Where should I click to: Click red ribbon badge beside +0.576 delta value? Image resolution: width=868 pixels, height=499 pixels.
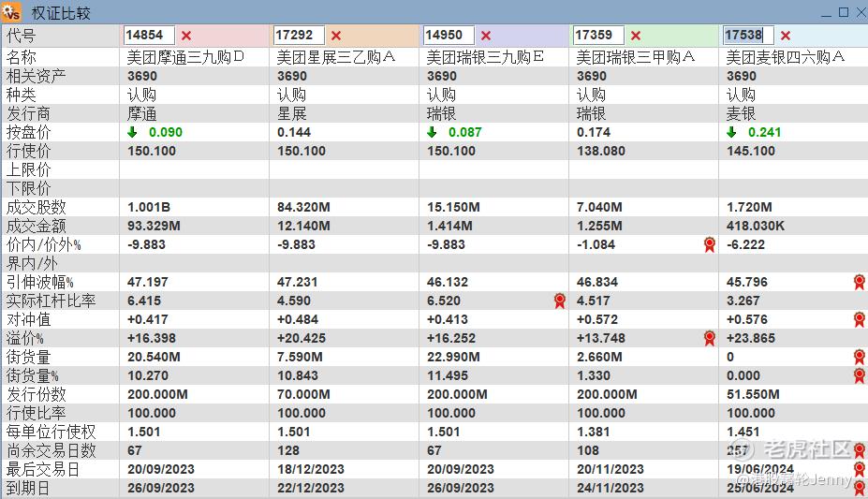tap(860, 320)
